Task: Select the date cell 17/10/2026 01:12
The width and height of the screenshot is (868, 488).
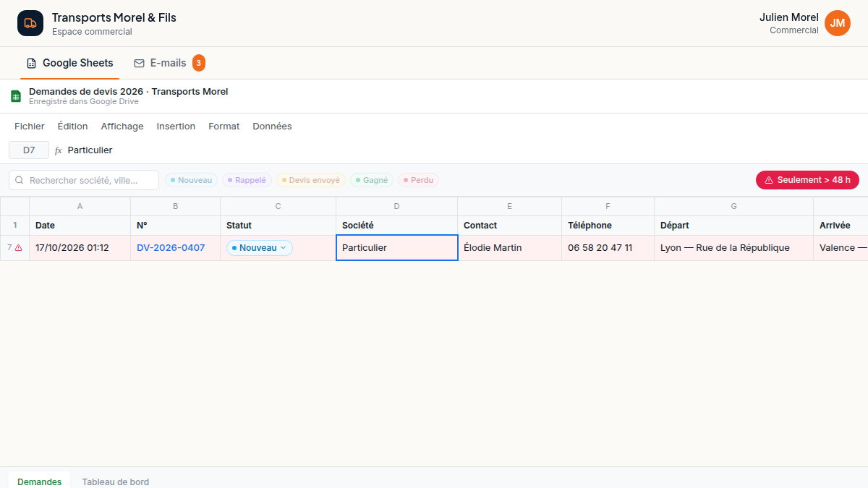Action: click(x=80, y=248)
